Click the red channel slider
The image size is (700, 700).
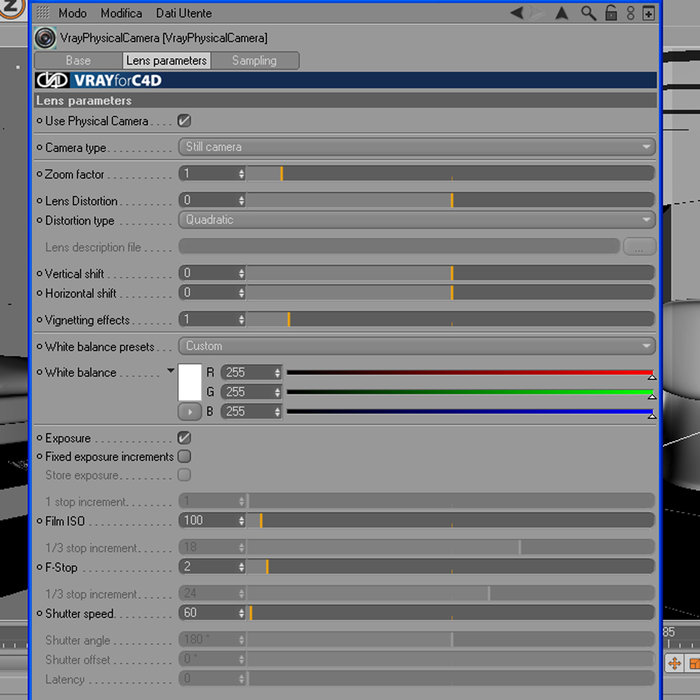(x=470, y=372)
